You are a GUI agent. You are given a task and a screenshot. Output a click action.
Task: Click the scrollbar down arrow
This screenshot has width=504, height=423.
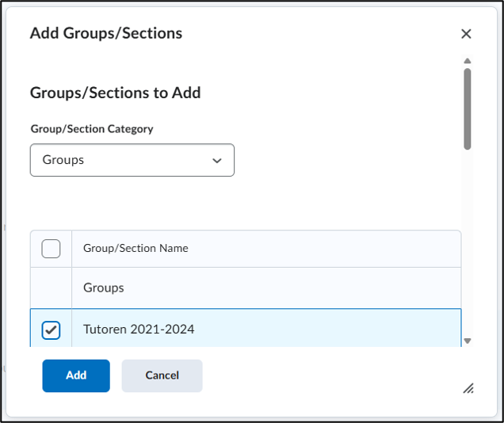click(468, 341)
